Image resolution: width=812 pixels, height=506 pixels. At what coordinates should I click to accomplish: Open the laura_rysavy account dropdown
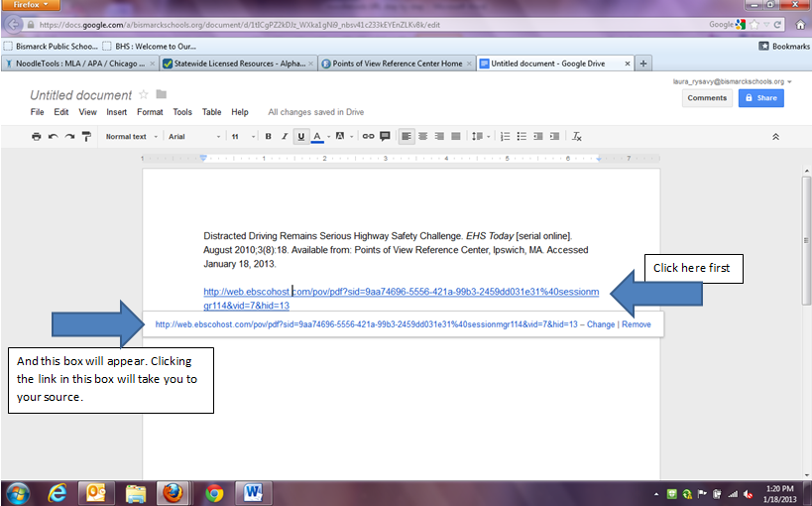(733, 81)
